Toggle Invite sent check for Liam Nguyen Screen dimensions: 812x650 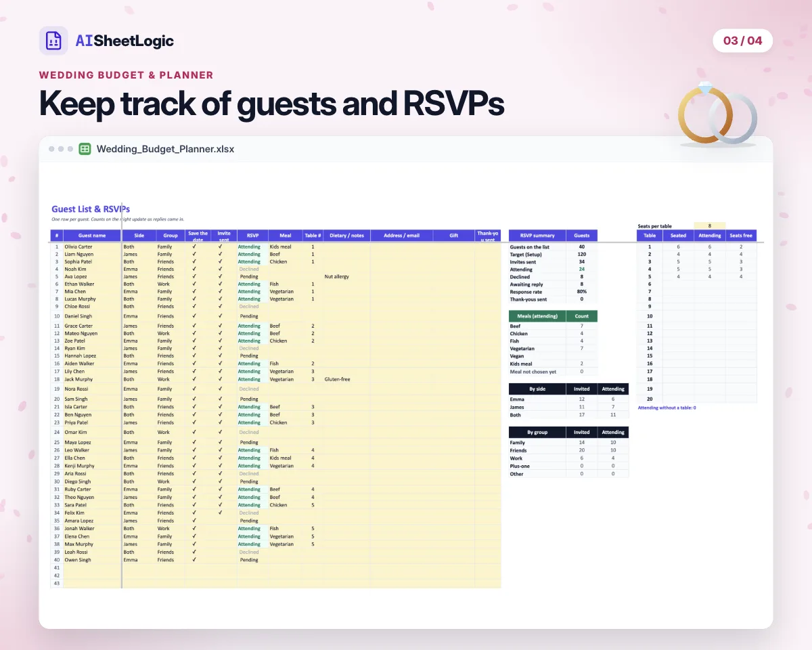(221, 254)
